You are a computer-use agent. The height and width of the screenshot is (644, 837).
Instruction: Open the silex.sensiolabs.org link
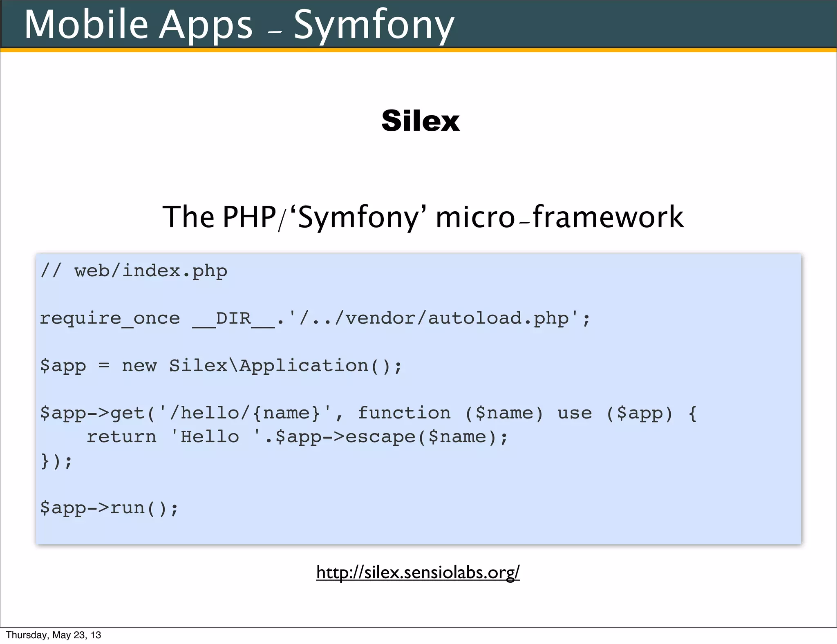click(418, 572)
